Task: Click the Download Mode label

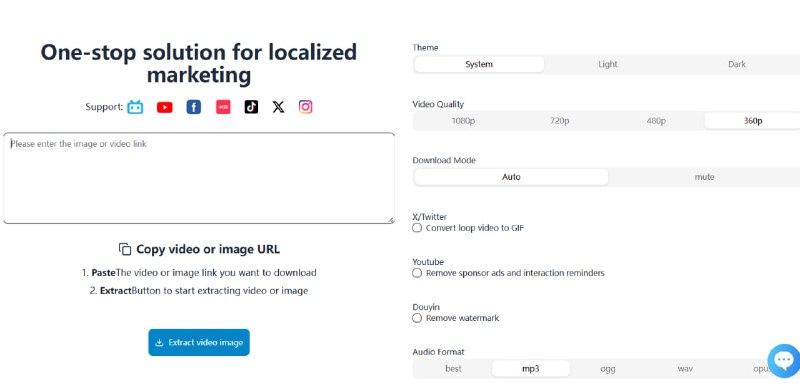Action: tap(444, 160)
